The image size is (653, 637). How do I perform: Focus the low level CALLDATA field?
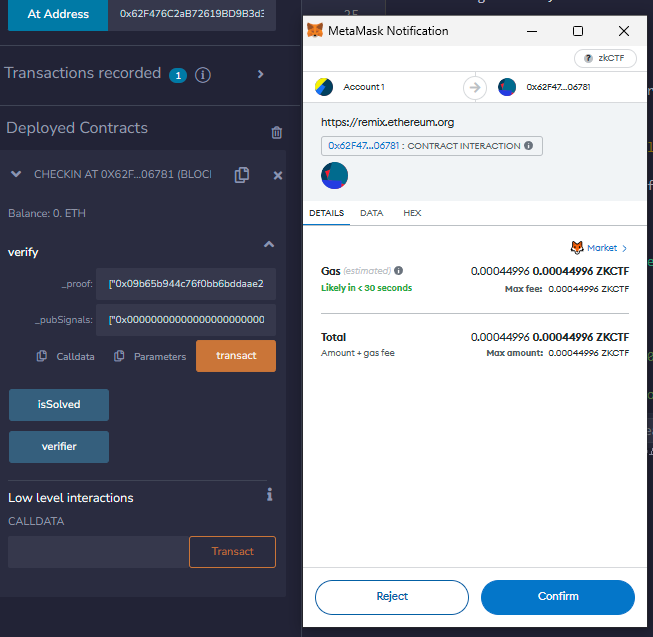point(98,552)
